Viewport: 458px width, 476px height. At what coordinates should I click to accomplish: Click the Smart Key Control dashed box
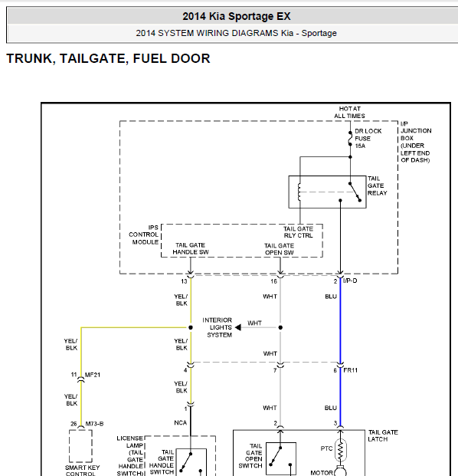(x=80, y=445)
